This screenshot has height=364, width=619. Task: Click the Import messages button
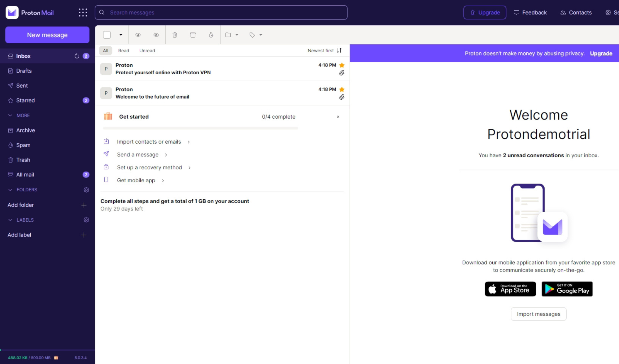point(538,314)
